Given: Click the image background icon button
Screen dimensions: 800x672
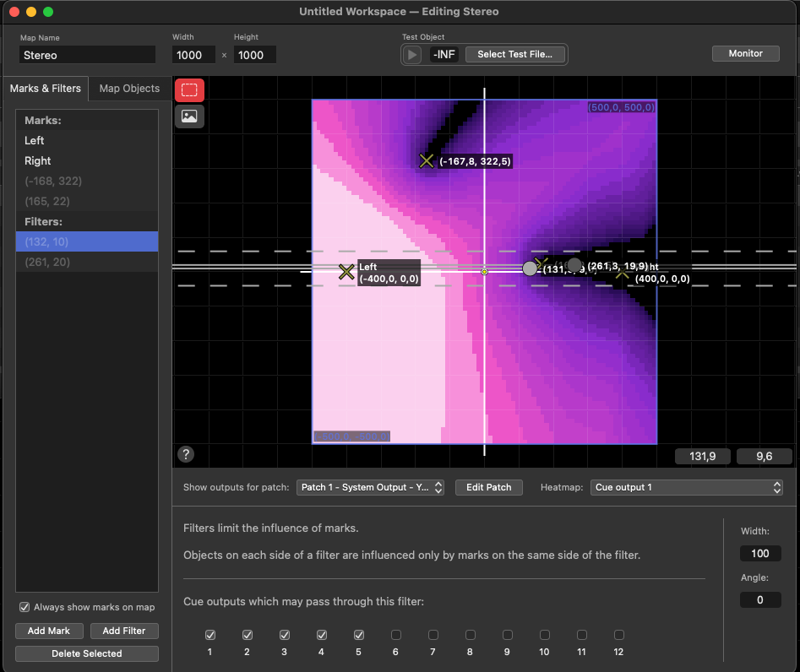Looking at the screenshot, I should pyautogui.click(x=189, y=117).
